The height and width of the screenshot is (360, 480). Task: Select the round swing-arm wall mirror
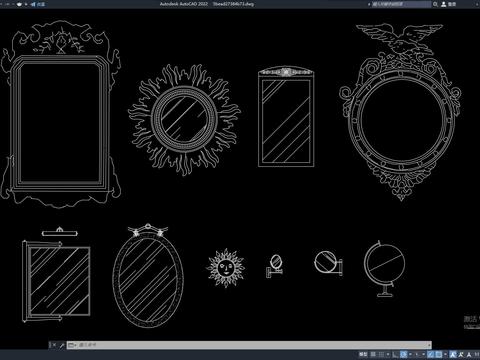pyautogui.click(x=328, y=263)
